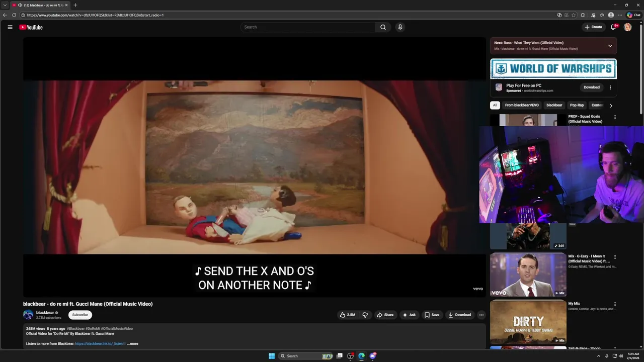Select the All filter chip

point(495,106)
